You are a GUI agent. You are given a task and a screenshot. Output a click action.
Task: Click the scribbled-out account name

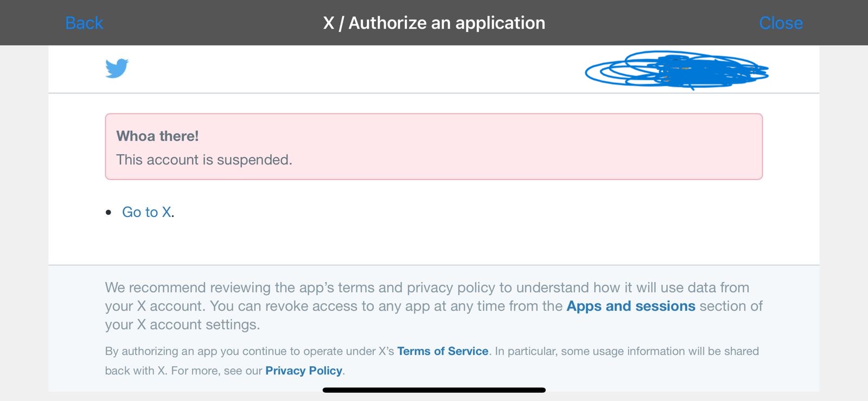pyautogui.click(x=676, y=71)
